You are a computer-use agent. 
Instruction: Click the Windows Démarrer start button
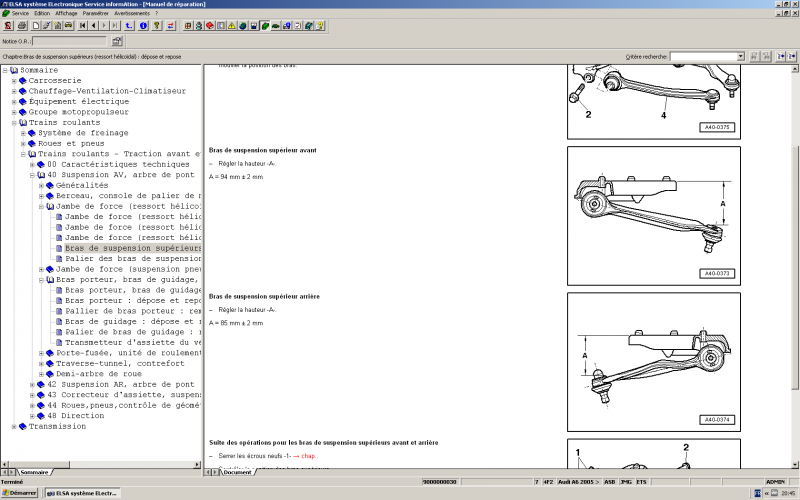pyautogui.click(x=21, y=493)
